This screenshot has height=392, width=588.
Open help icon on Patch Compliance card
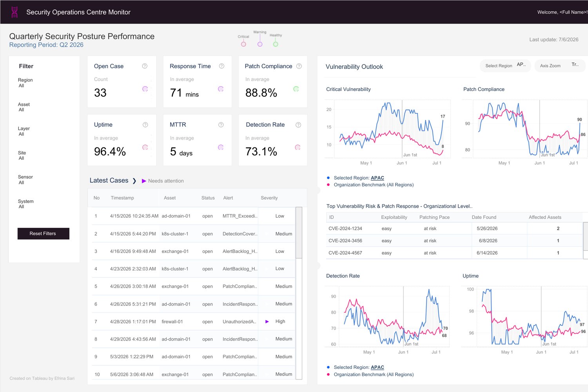[x=299, y=66]
